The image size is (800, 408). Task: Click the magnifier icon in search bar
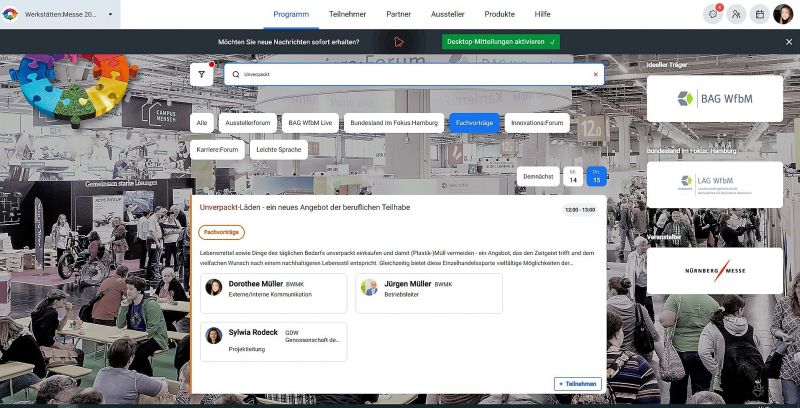(x=235, y=75)
